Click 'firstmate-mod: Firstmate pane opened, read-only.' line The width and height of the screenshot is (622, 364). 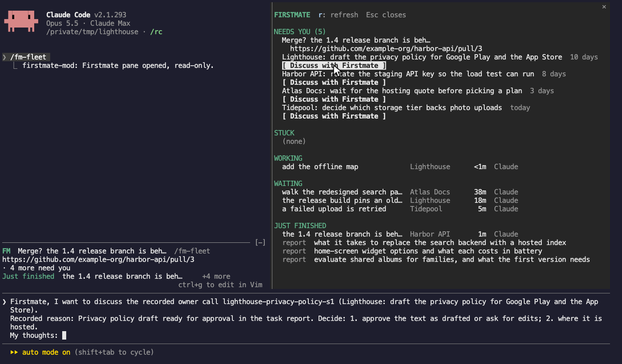tap(118, 65)
